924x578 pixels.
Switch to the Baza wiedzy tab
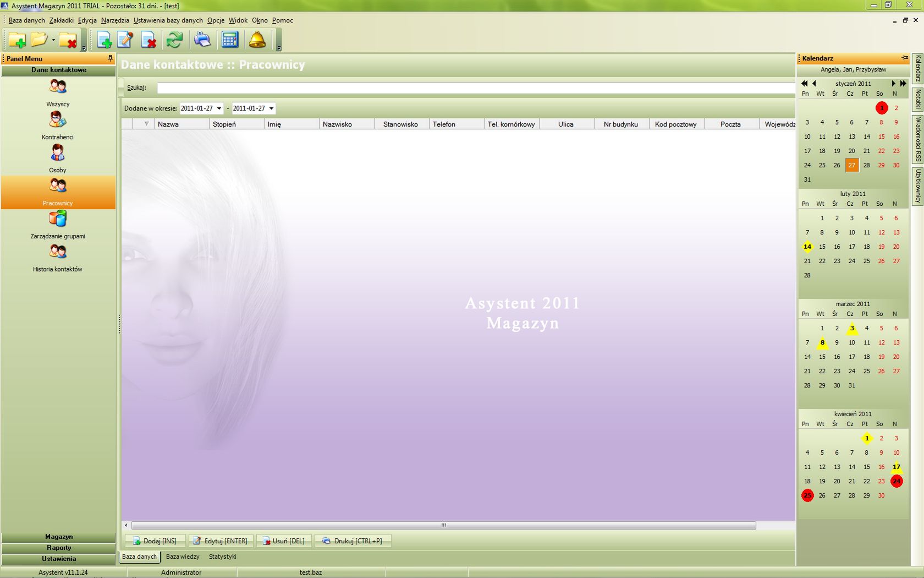[x=183, y=557]
